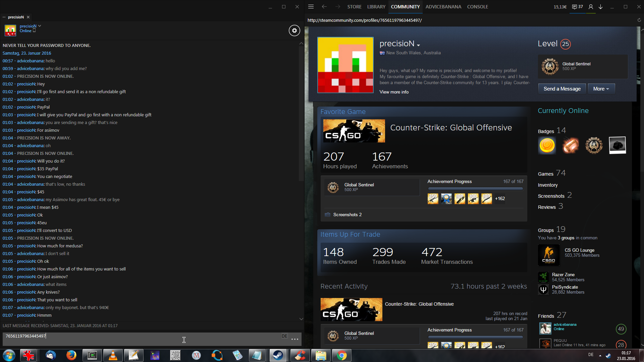This screenshot has width=644, height=362.
Task: Expand the profile name history arrow
Action: point(418,45)
